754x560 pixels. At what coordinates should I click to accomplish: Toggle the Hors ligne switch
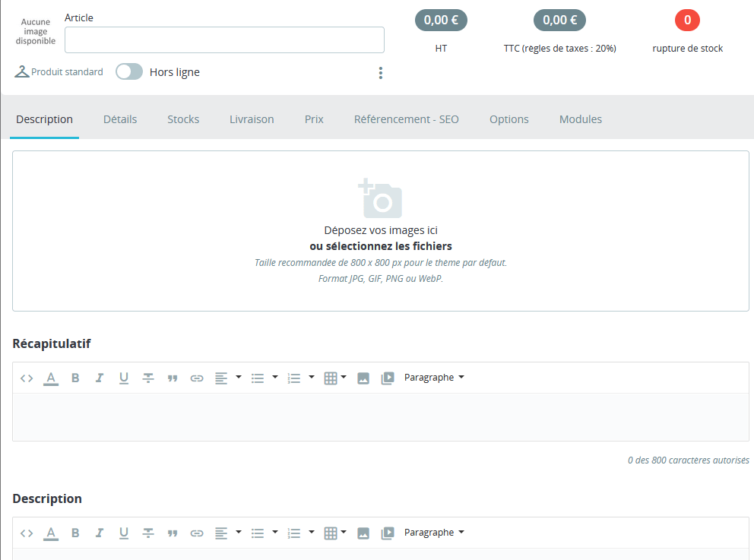(x=129, y=72)
